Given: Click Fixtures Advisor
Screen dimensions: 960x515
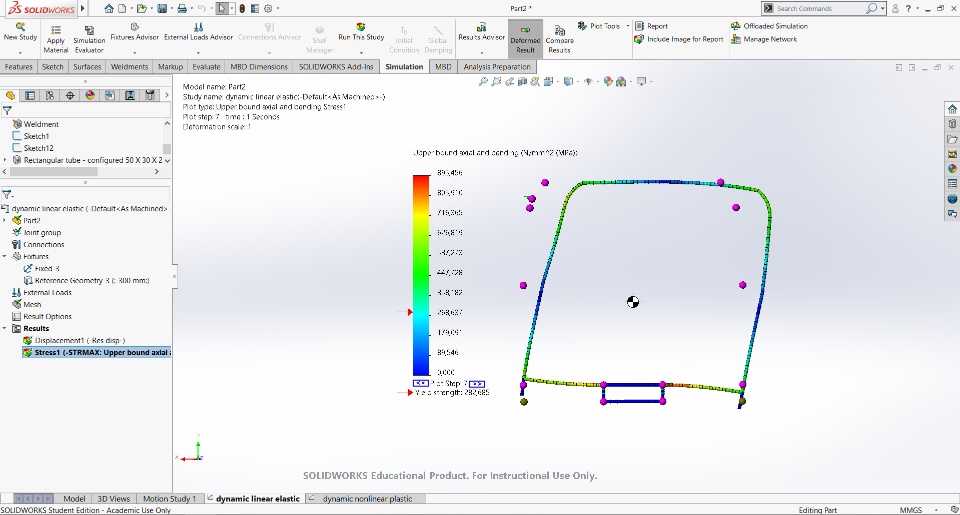Looking at the screenshot, I should click(135, 32).
